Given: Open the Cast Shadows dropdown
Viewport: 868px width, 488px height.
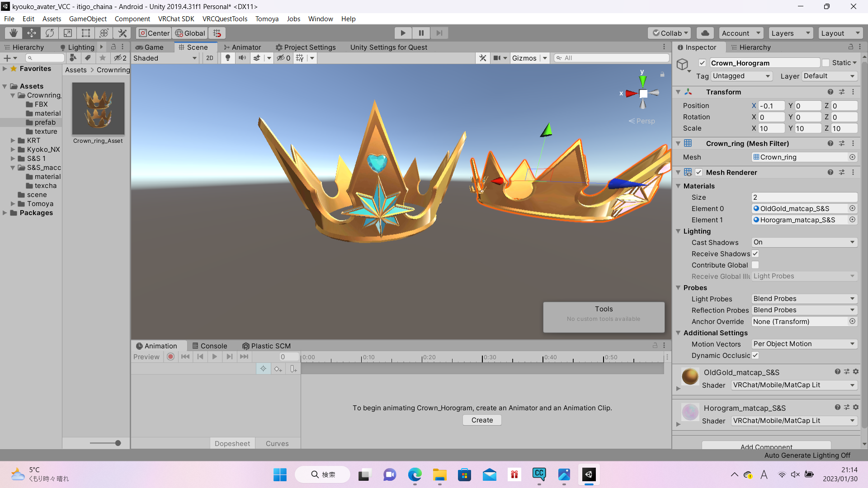Looking at the screenshot, I should point(804,242).
